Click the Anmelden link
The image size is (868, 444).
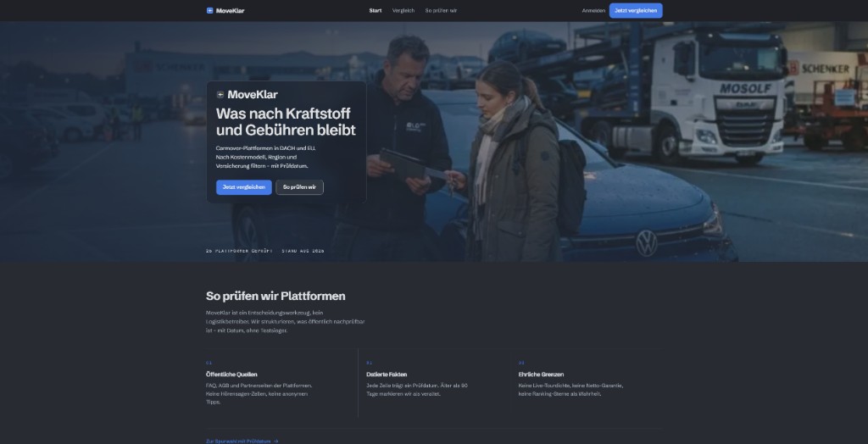[593, 10]
